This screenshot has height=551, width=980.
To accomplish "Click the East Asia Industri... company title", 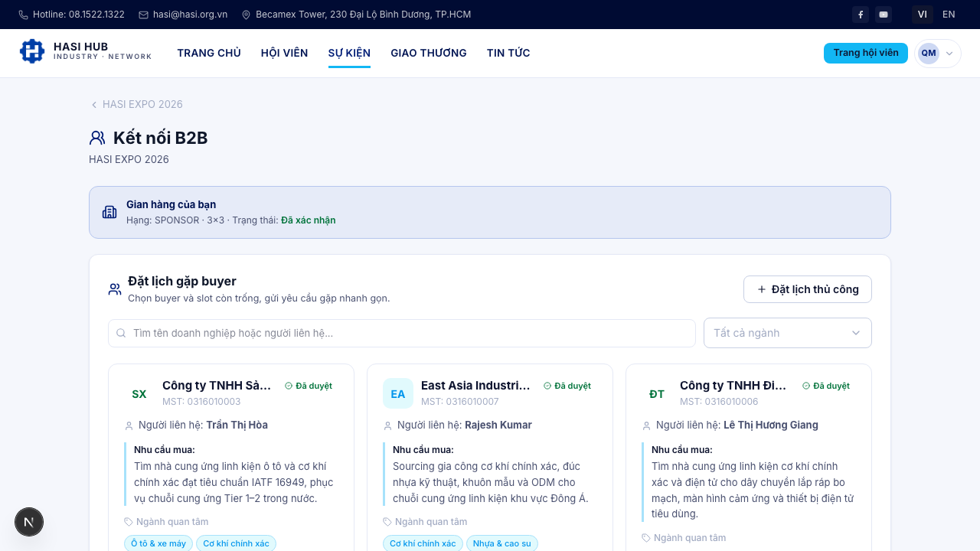I will (x=475, y=386).
